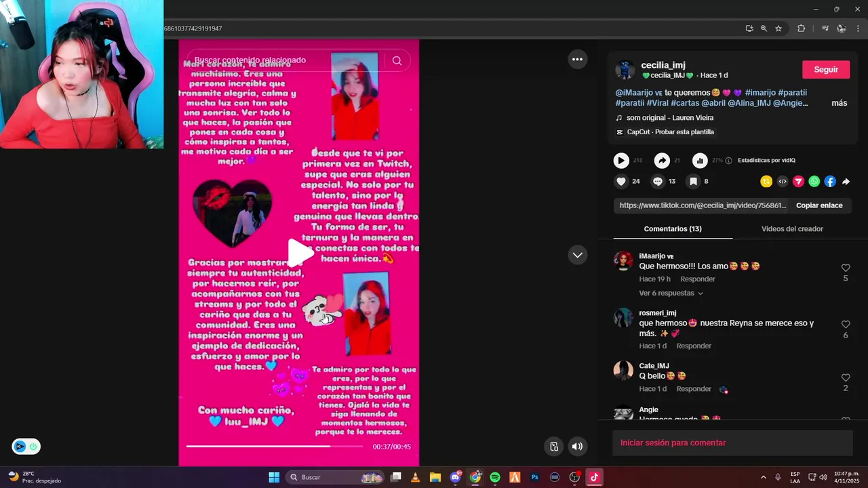Mute the video volume speaker icon

coord(577,446)
